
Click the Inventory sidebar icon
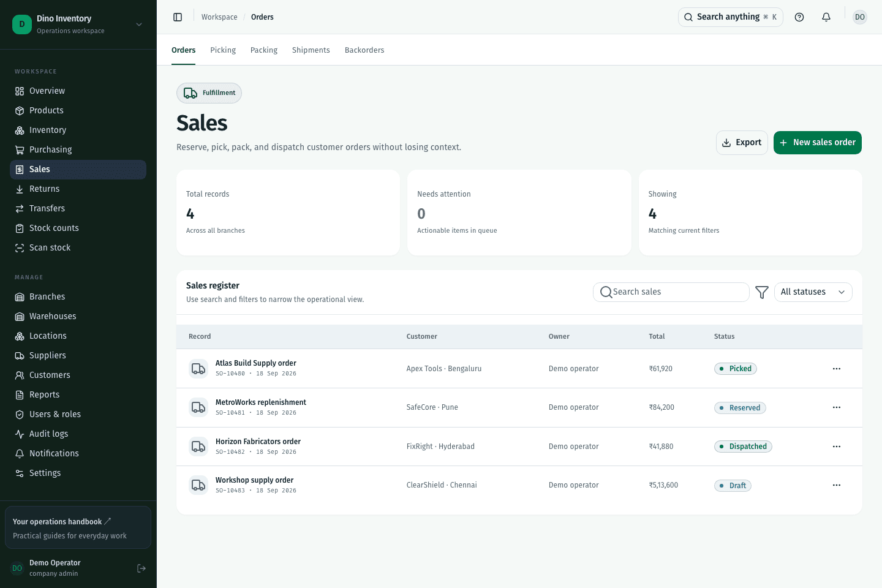pyautogui.click(x=20, y=130)
